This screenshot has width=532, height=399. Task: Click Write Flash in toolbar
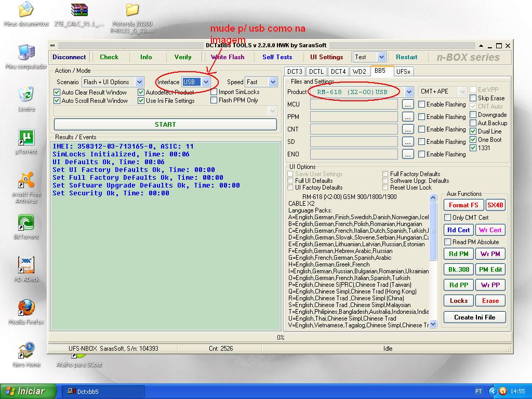(228, 57)
